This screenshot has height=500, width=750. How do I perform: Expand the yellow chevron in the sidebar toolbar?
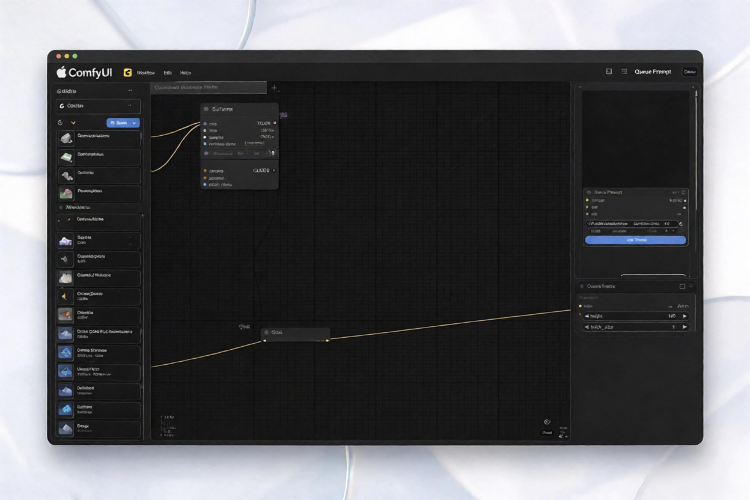73,123
